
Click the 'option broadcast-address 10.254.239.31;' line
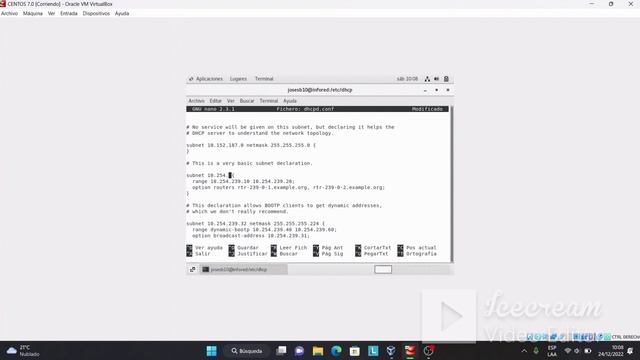pos(251,236)
